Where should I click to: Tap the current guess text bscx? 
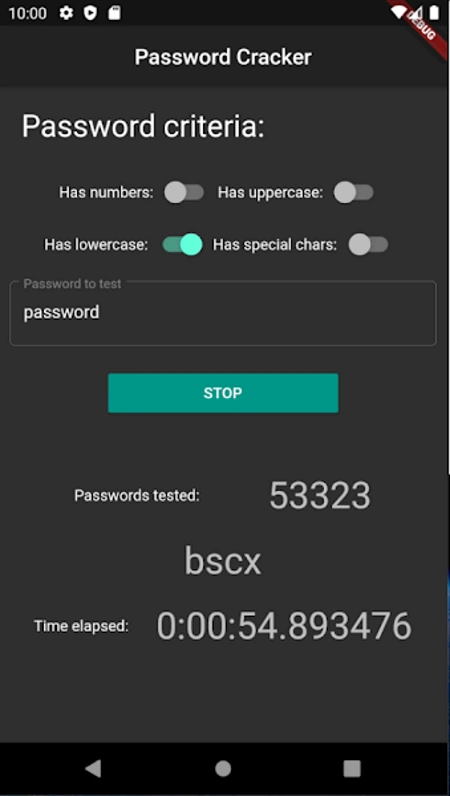tap(222, 561)
